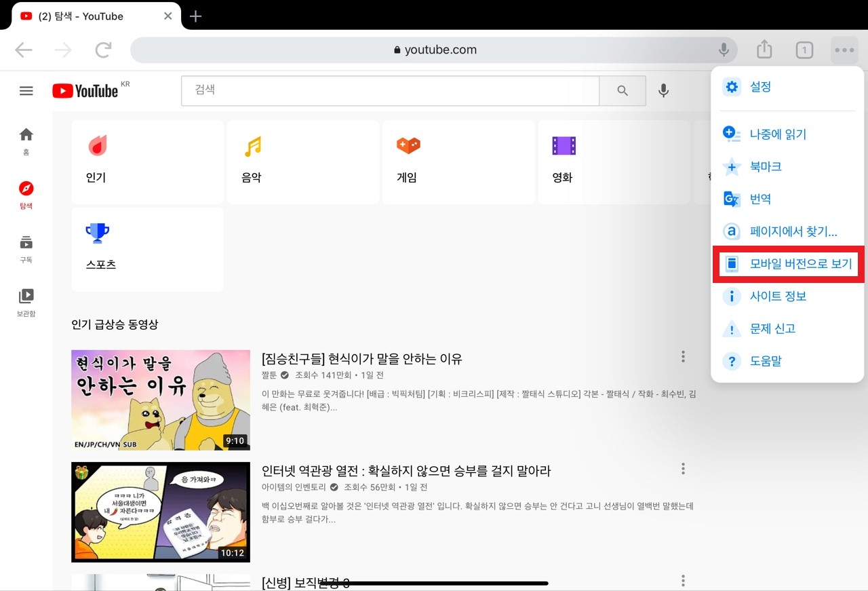Image resolution: width=868 pixels, height=591 pixels.
Task: Open 보관함 library in the sidebar
Action: point(26,303)
